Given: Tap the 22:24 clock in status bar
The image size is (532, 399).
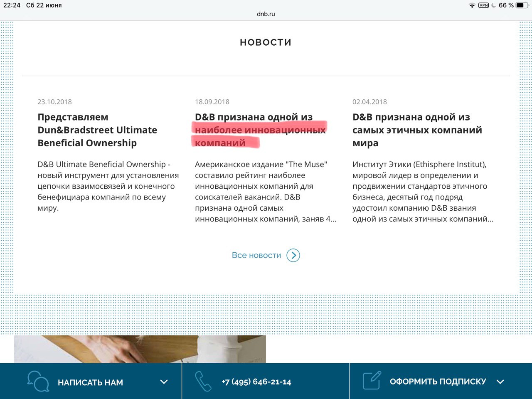Looking at the screenshot, I should pyautogui.click(x=12, y=5).
